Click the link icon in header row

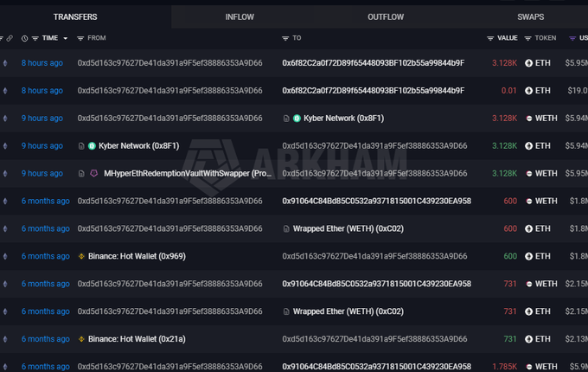click(x=10, y=38)
